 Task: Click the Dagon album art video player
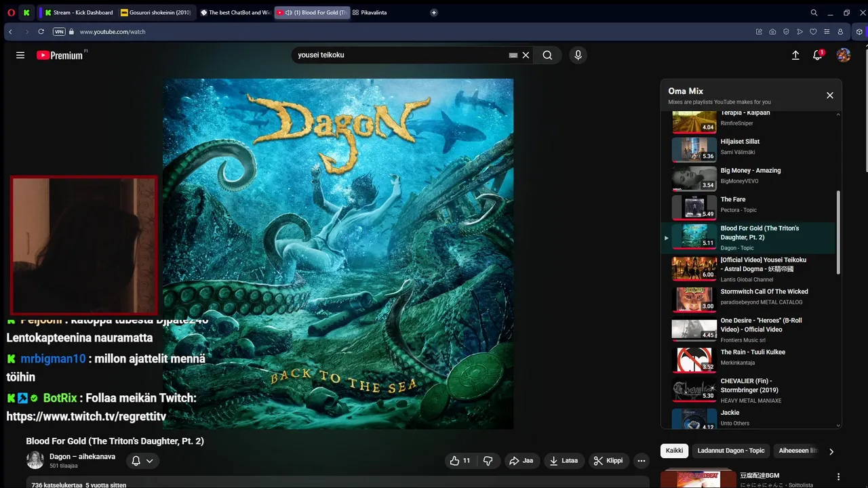pos(338,253)
